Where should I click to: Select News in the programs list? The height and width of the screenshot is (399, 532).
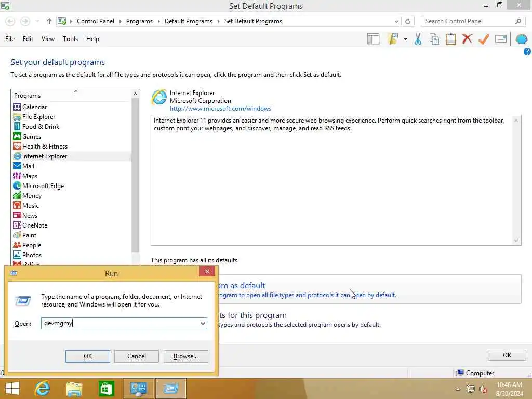(30, 216)
